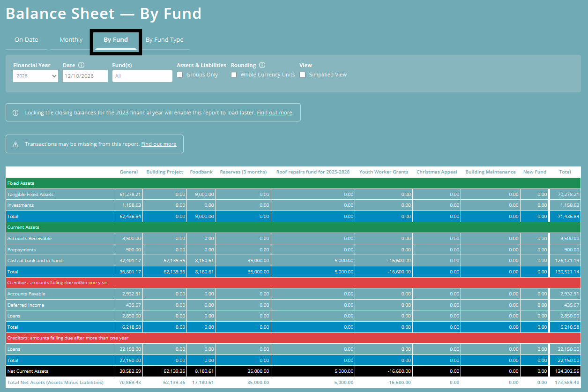This screenshot has height=392, width=588.
Task: Click the Total column header
Action: (x=565, y=172)
